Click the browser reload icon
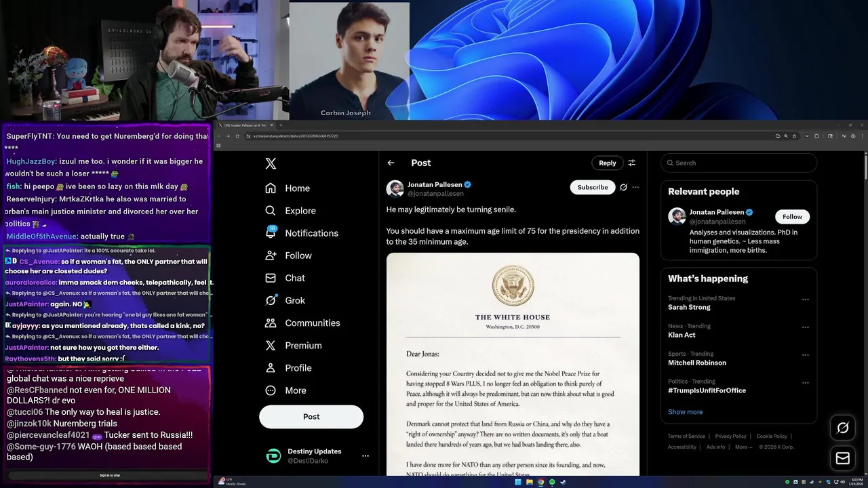Screen dimensions: 868x488 coord(237,136)
